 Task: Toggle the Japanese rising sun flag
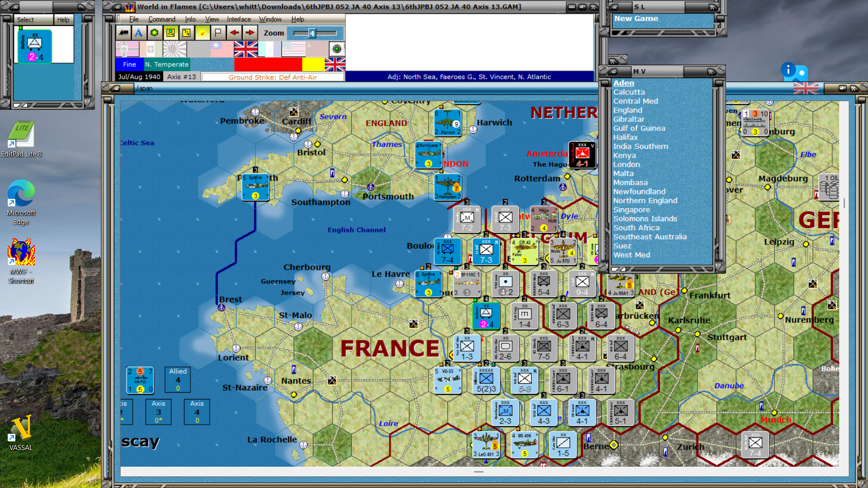coord(175,49)
